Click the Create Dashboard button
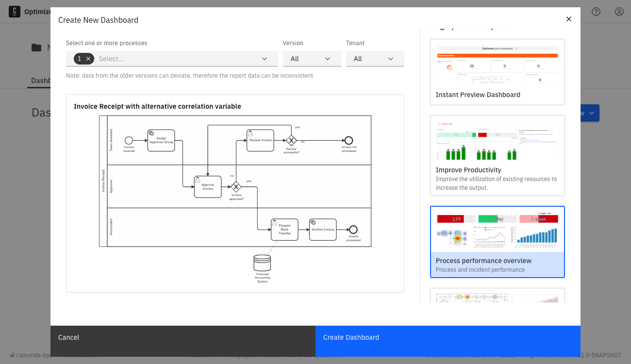The height and width of the screenshot is (364, 631). click(448, 341)
